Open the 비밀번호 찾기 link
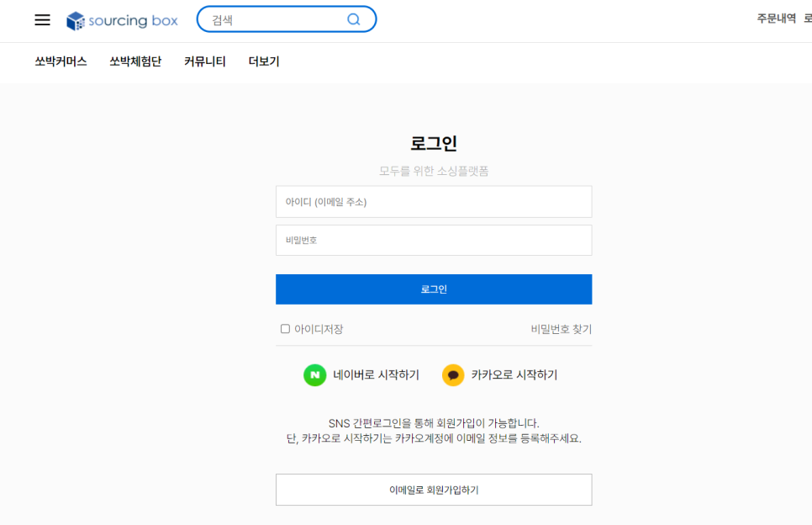Screen dimensions: 812x525 point(562,329)
